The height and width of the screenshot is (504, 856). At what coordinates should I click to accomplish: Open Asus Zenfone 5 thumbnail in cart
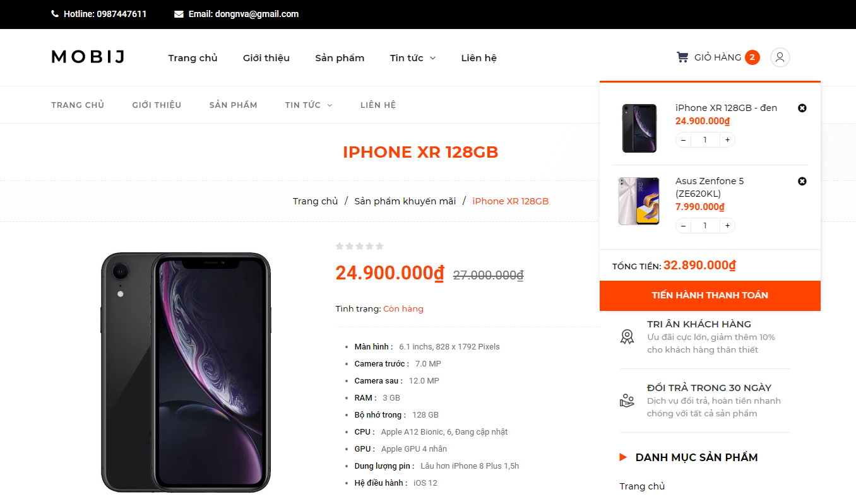coord(639,201)
